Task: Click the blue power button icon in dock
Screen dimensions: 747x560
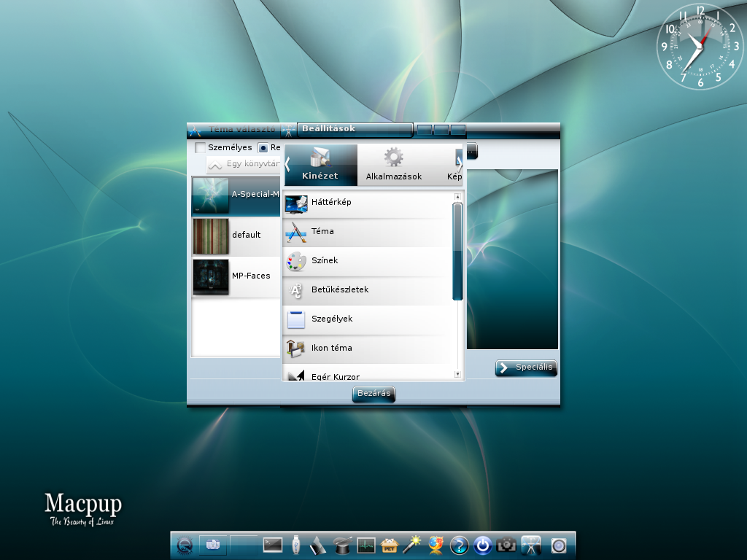Action: pos(483,545)
